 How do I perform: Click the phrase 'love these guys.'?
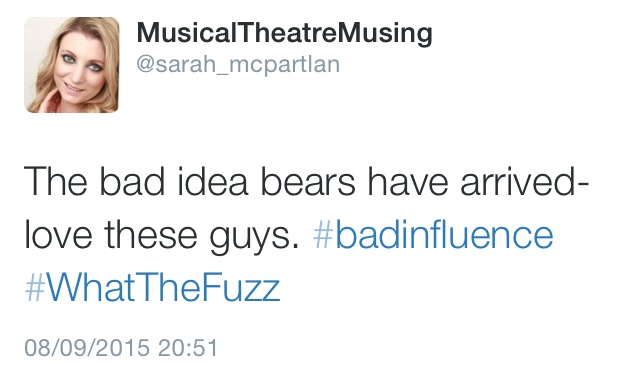coord(162,237)
